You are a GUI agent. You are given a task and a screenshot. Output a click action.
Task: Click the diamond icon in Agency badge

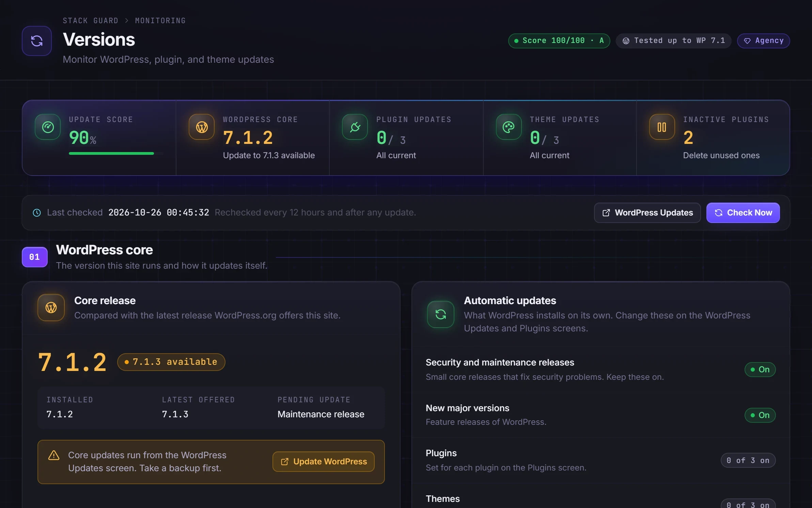tap(747, 41)
